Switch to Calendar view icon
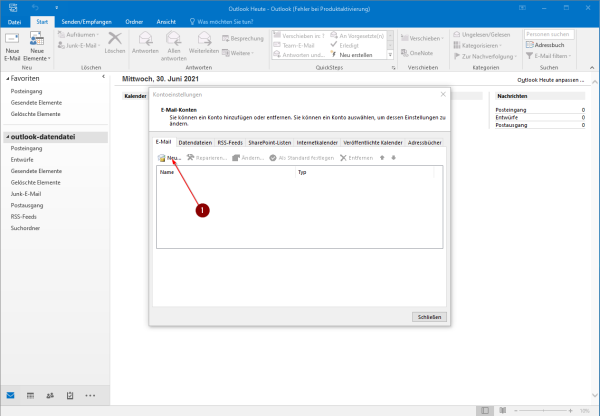 (x=30, y=395)
